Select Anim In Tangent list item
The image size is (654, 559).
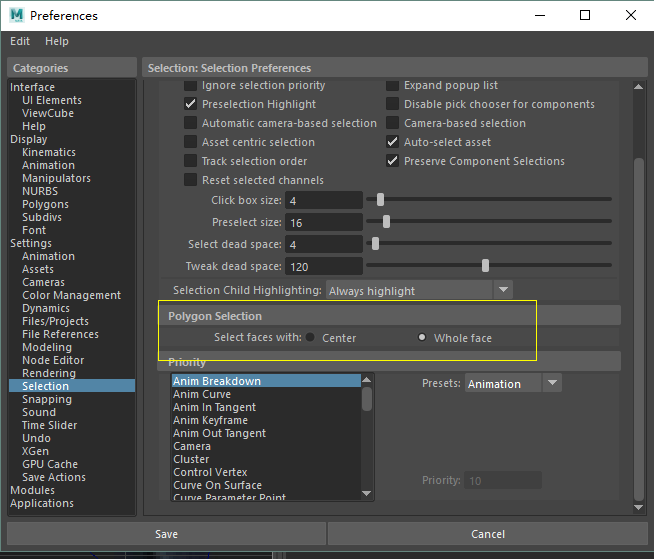coord(266,407)
